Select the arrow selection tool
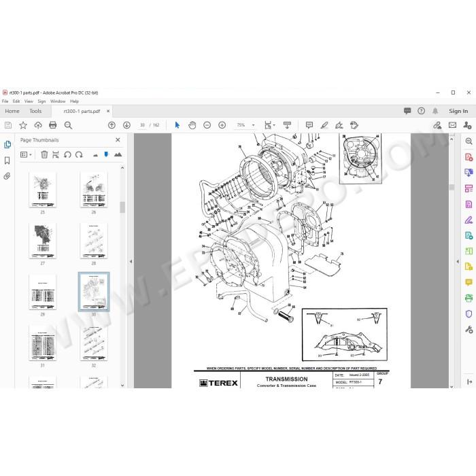This screenshot has width=476, height=476. (x=177, y=125)
